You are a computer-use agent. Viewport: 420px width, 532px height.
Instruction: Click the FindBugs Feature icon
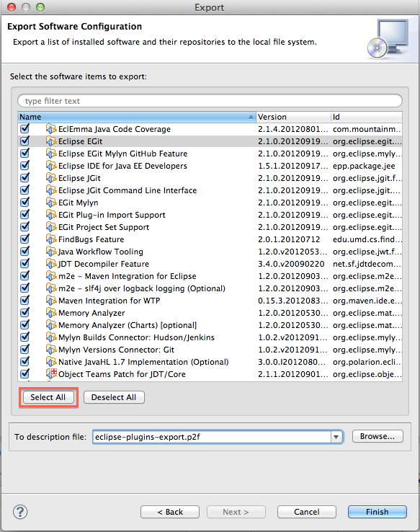pos(51,239)
